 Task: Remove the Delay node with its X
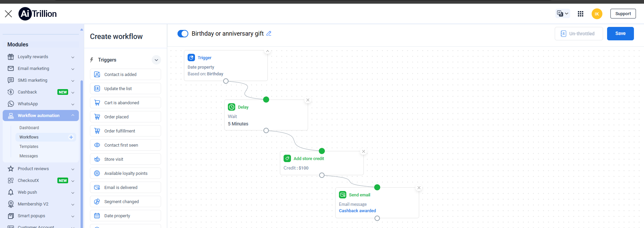pyautogui.click(x=308, y=100)
